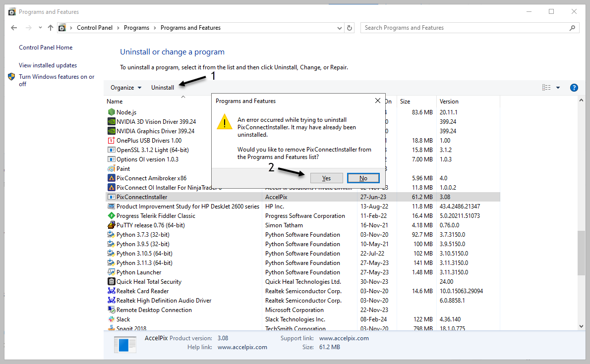The image size is (590, 364).
Task: Click the program list scrollbar thumb
Action: click(582, 253)
